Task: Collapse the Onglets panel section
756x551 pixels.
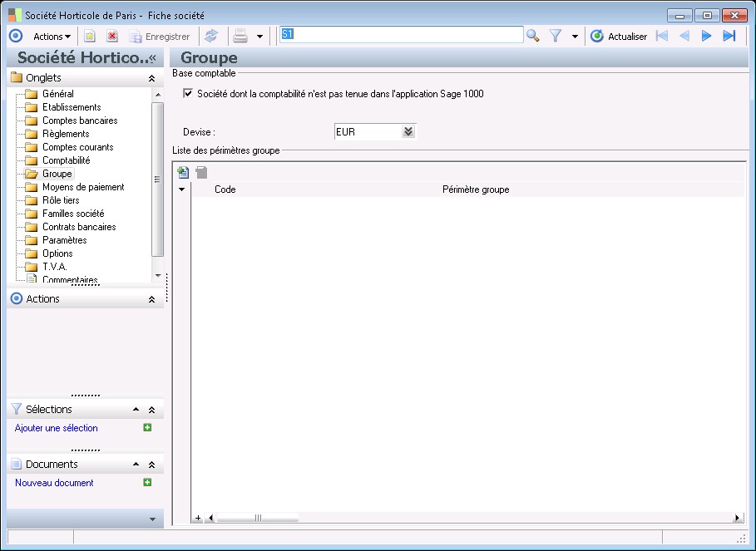Action: point(151,78)
